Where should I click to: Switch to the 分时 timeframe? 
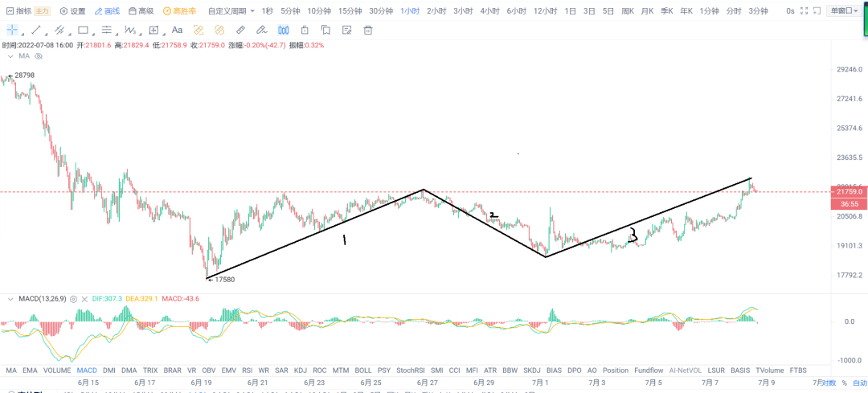[x=734, y=11]
